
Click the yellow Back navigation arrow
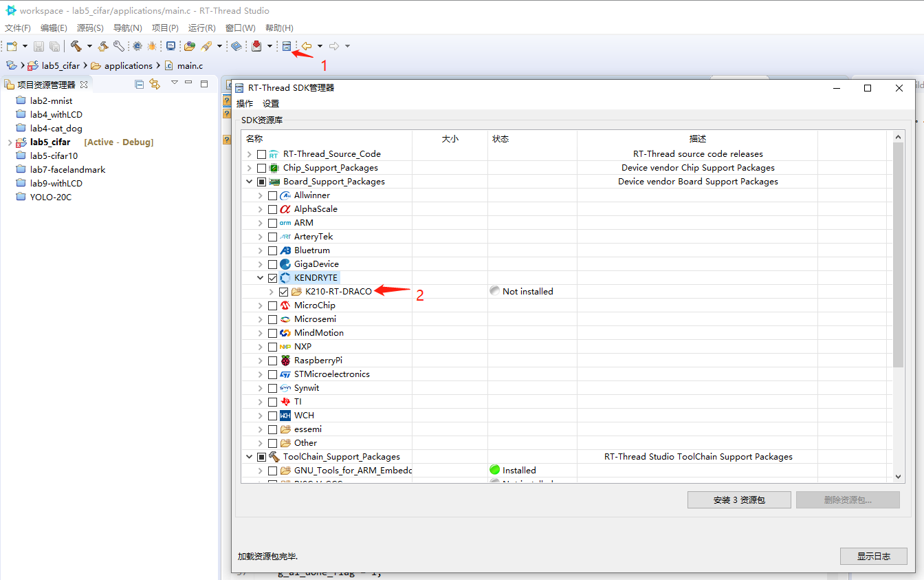pos(307,46)
